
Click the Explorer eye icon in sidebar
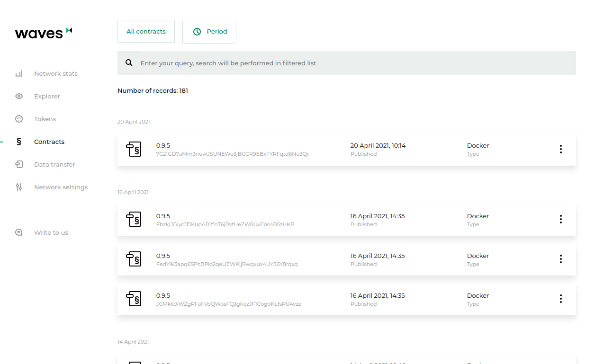19,97
